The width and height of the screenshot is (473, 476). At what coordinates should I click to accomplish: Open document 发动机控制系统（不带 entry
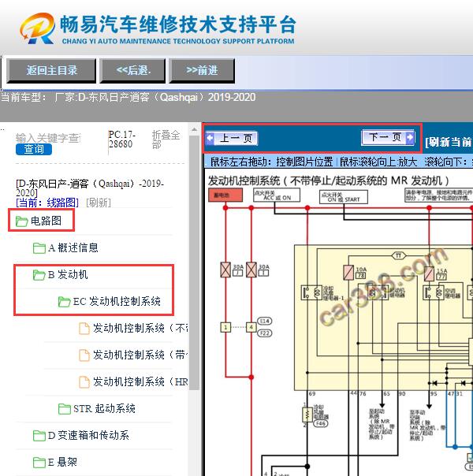pyautogui.click(x=140, y=328)
